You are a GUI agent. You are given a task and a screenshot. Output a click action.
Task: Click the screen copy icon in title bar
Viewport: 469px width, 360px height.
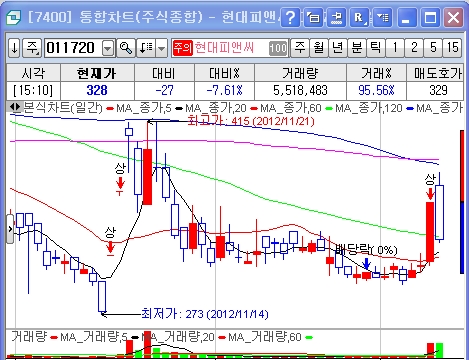tap(313, 17)
